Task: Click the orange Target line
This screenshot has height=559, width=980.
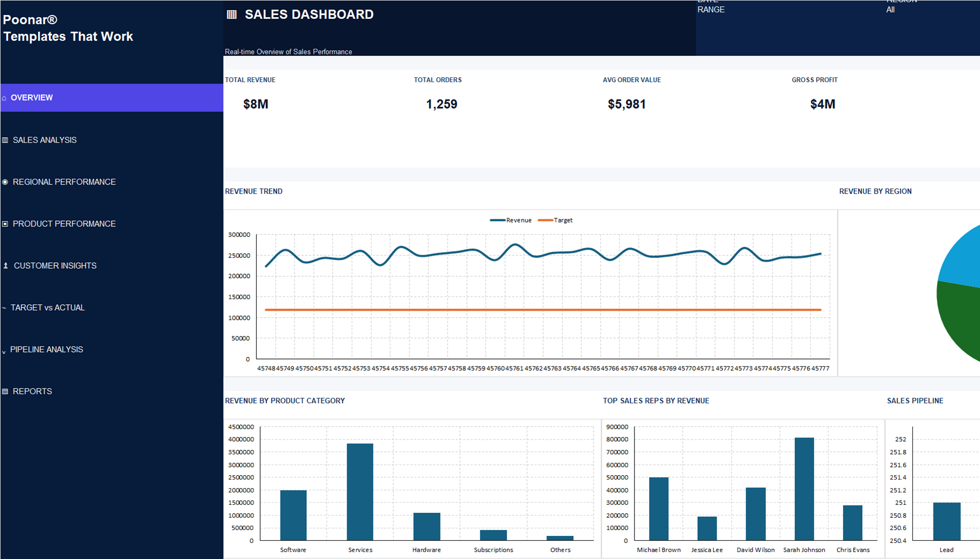Action: pyautogui.click(x=543, y=310)
